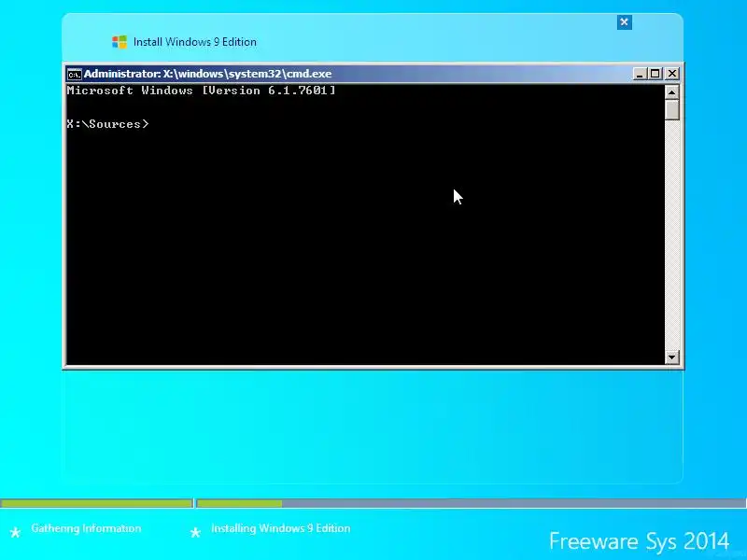
Task: Click the Administrator cmd.exe title bar text
Action: 207,74
